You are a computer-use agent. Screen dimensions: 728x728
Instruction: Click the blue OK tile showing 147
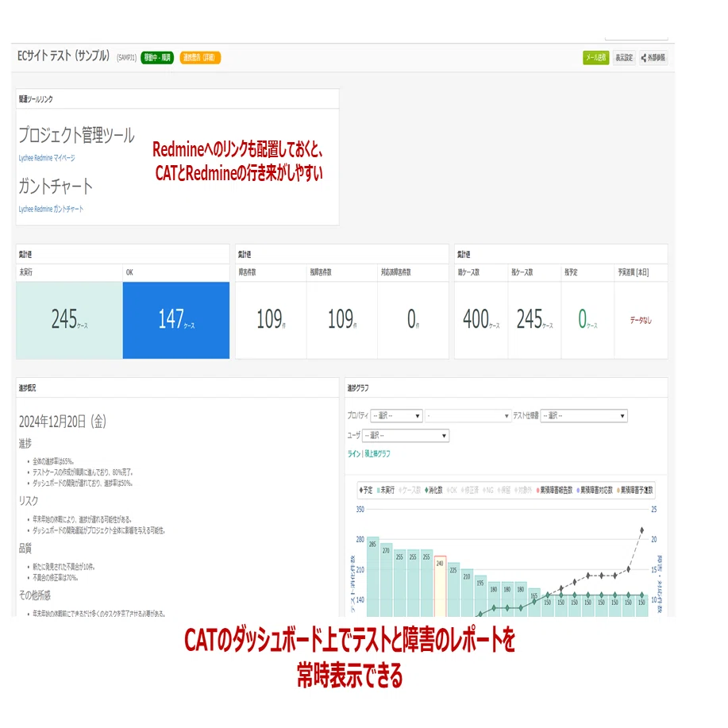tap(176, 320)
